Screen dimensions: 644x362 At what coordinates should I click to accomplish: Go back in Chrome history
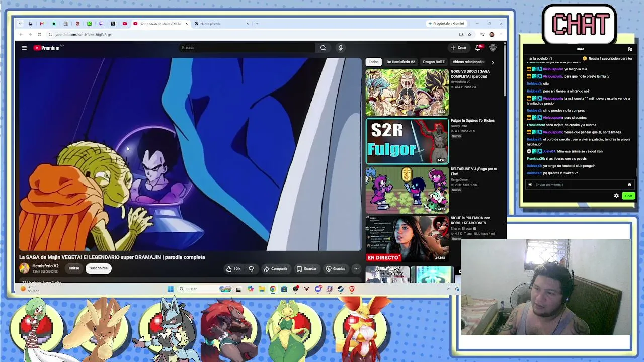point(21,35)
